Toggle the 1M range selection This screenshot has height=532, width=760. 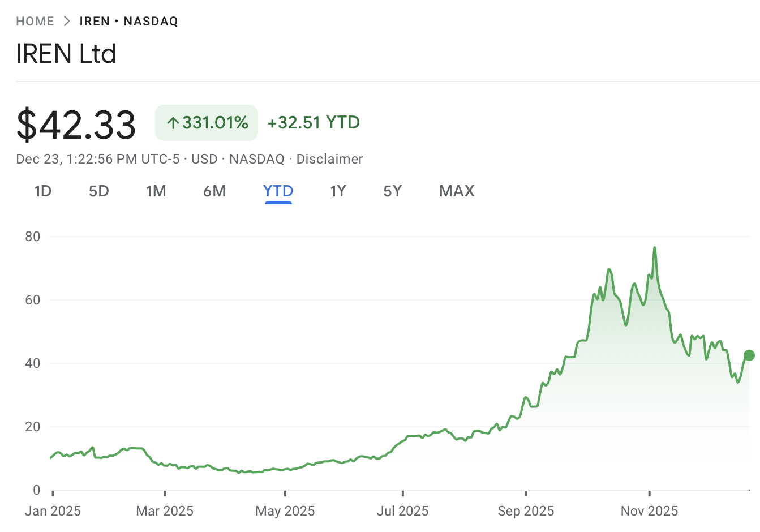coord(156,191)
